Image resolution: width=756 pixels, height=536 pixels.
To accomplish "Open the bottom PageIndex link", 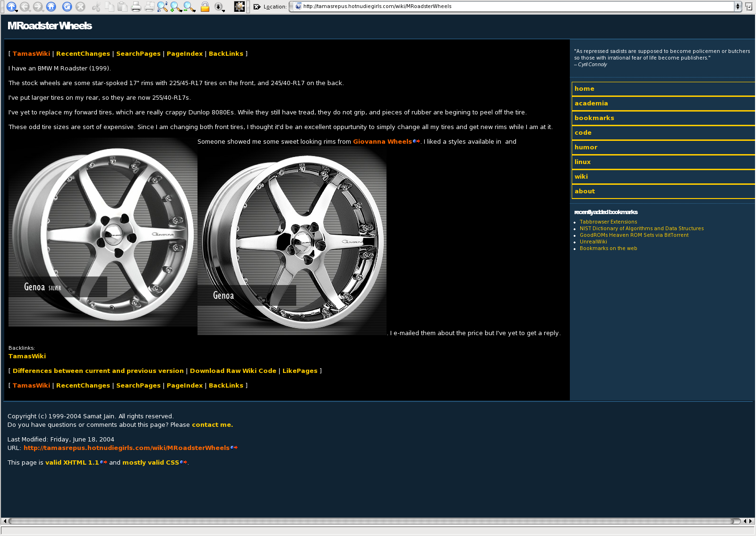I will (185, 386).
